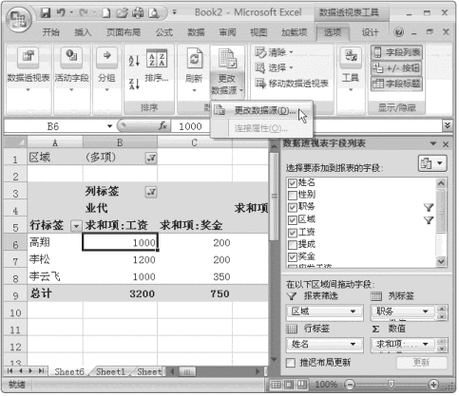Image resolution: width=459 pixels, height=396 pixels.
Task: Choose 更改数据源(D)... menu item
Action: (x=262, y=110)
